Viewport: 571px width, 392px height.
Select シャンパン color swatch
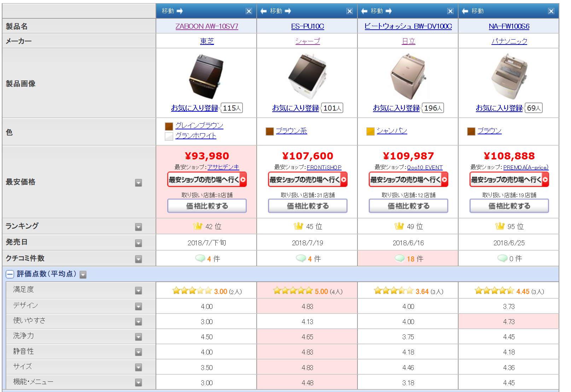point(371,131)
